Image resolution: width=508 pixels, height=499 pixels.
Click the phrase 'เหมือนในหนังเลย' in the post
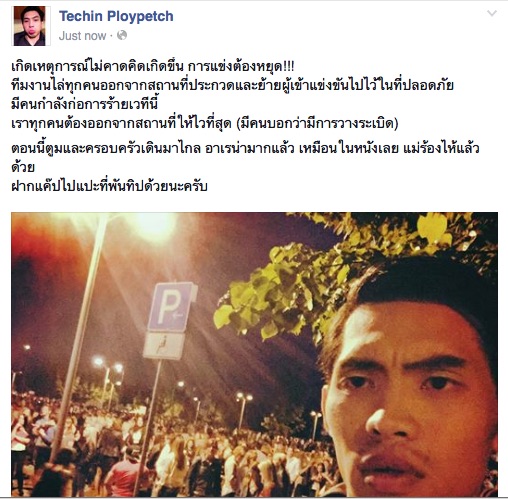pyautogui.click(x=349, y=148)
